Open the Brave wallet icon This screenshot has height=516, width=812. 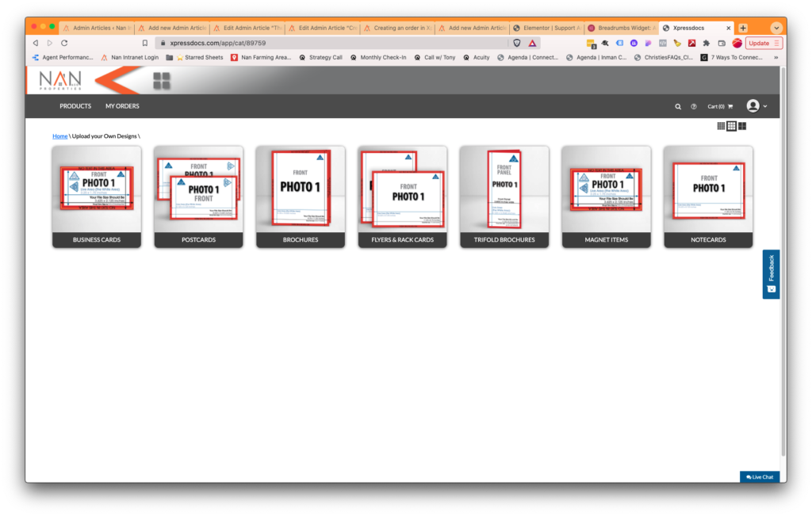point(722,43)
